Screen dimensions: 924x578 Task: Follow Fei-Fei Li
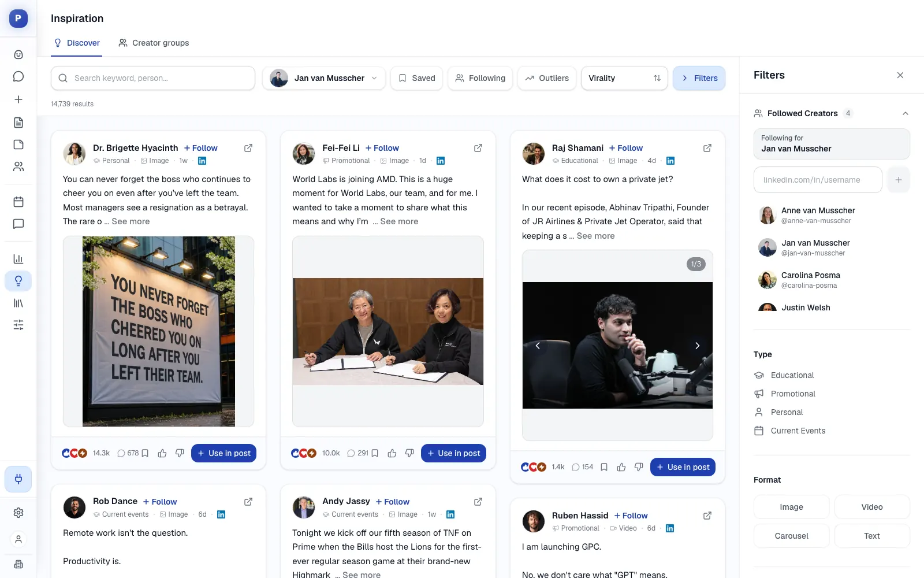(x=382, y=148)
